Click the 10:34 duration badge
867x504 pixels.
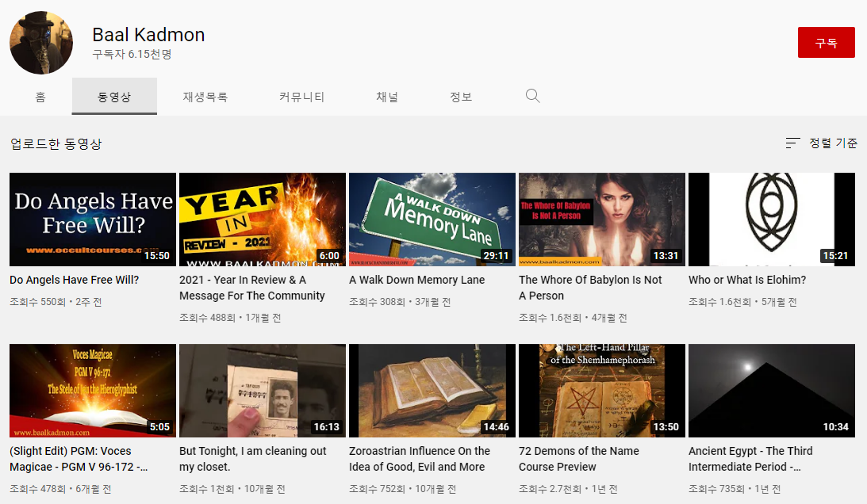835,426
